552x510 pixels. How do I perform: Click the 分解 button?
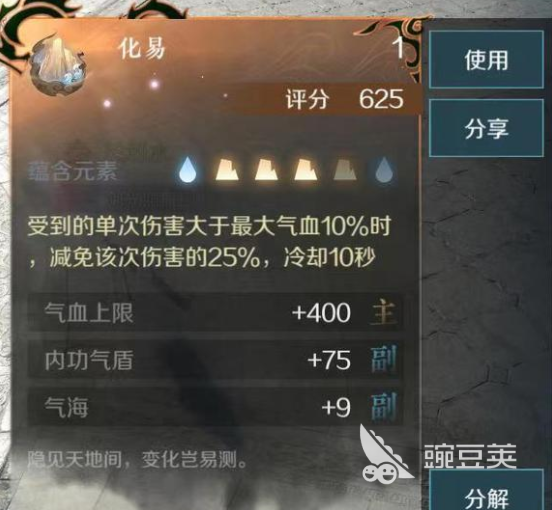click(x=486, y=494)
